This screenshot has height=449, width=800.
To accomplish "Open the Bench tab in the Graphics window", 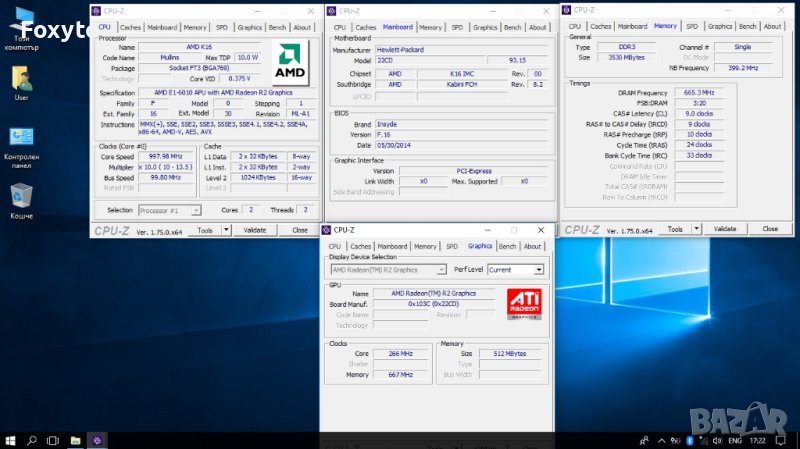I will pyautogui.click(x=507, y=246).
